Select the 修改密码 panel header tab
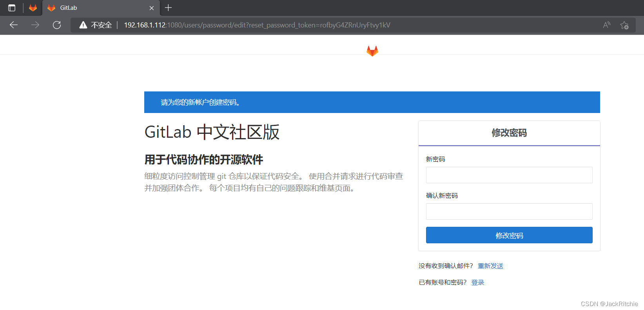 [x=509, y=133]
